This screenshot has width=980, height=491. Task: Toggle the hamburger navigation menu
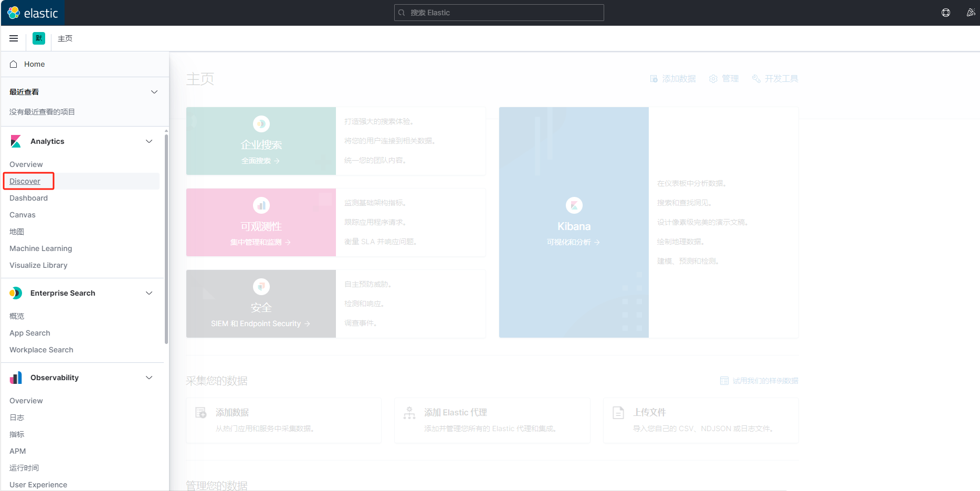coord(14,38)
